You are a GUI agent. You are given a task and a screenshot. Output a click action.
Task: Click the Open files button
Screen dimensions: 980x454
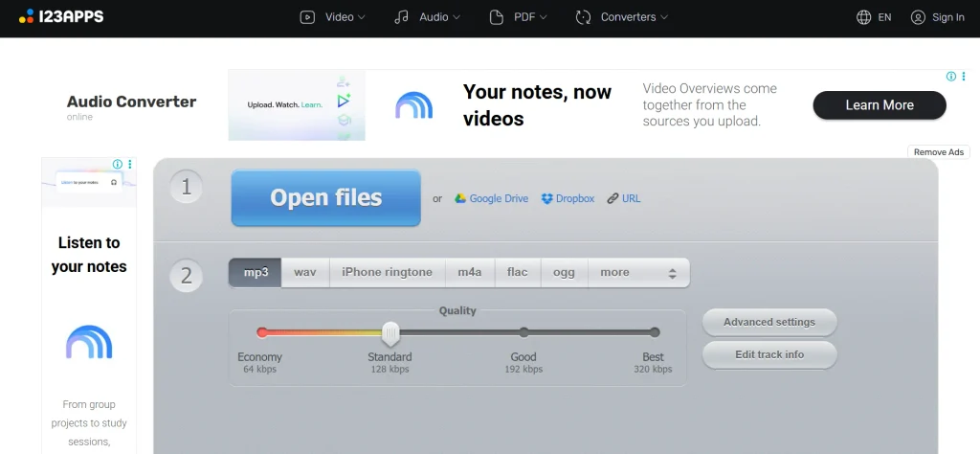pos(325,197)
